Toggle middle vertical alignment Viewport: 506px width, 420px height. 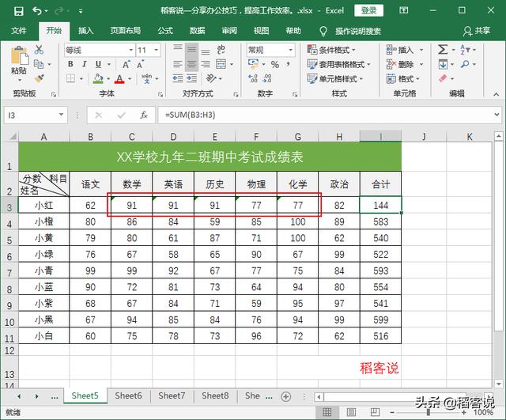coord(191,49)
